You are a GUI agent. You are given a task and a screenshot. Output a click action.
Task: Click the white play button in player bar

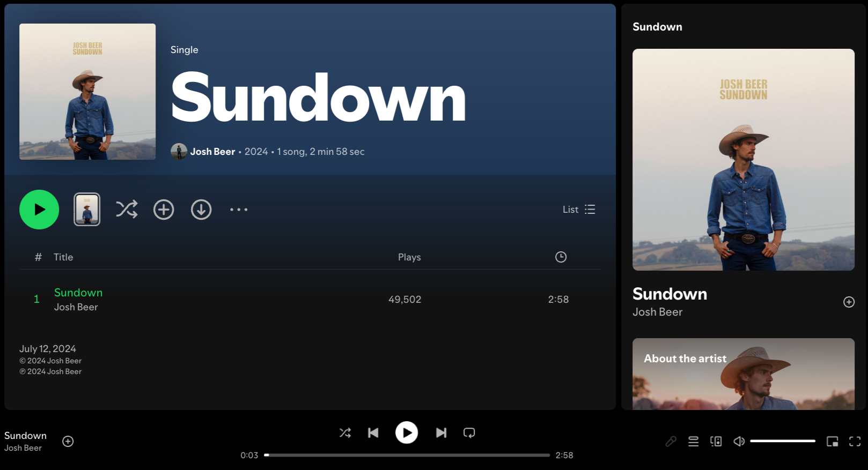pyautogui.click(x=407, y=432)
